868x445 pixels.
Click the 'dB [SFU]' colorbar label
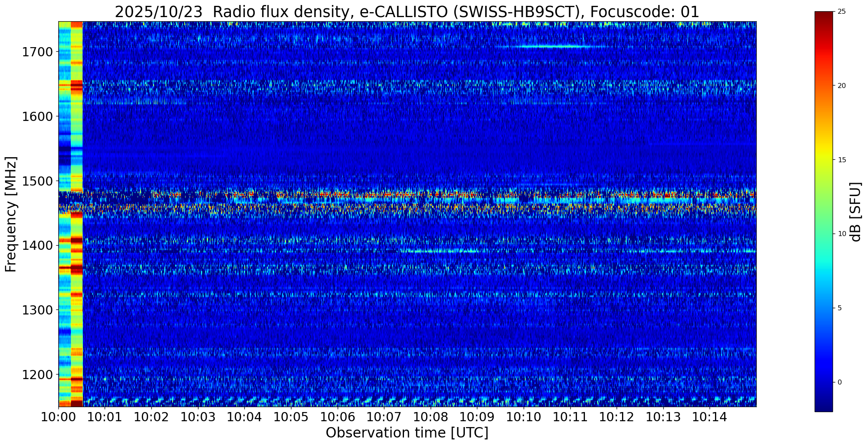(x=855, y=212)
